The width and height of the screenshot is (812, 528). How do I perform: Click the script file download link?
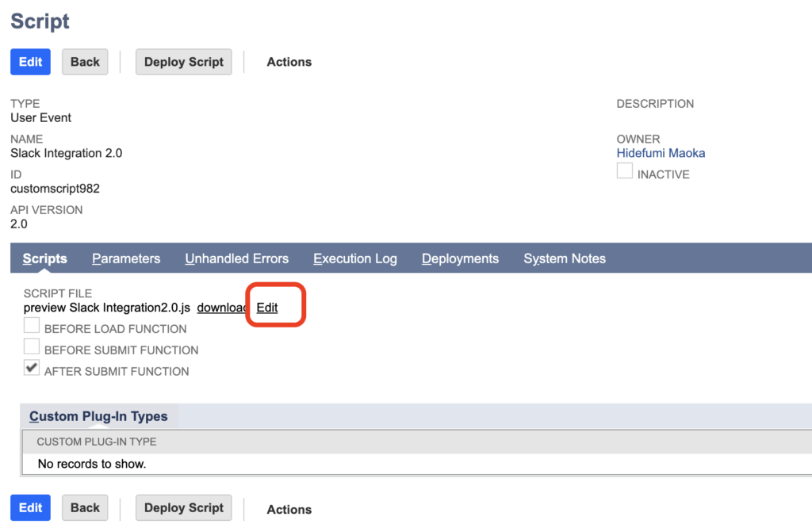pyautogui.click(x=222, y=308)
